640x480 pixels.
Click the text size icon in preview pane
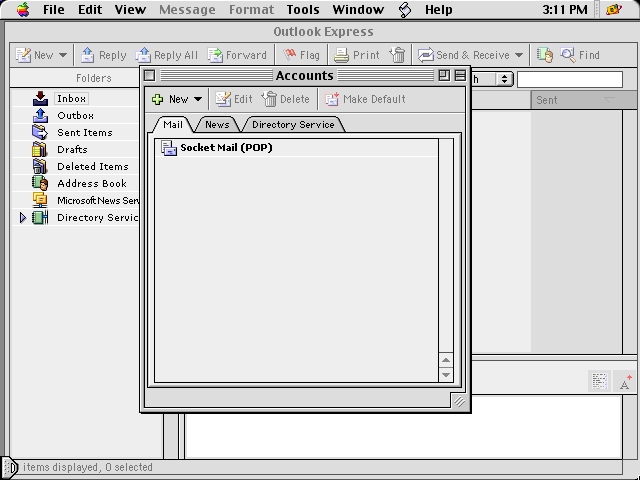(624, 382)
